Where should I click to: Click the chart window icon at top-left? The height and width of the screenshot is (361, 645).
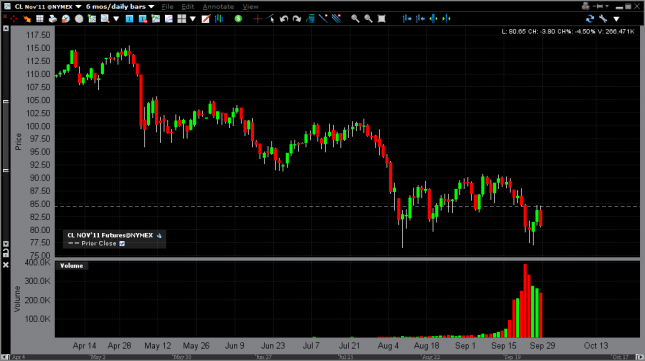click(x=7, y=6)
